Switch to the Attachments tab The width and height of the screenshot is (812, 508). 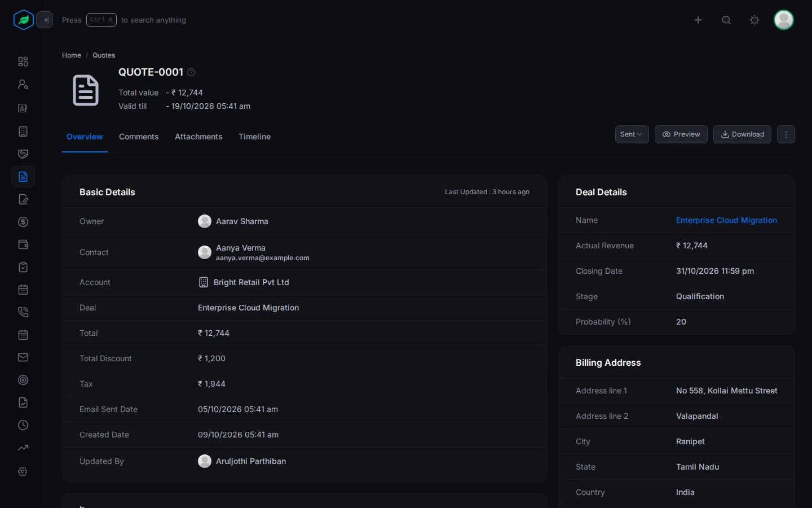pos(198,137)
